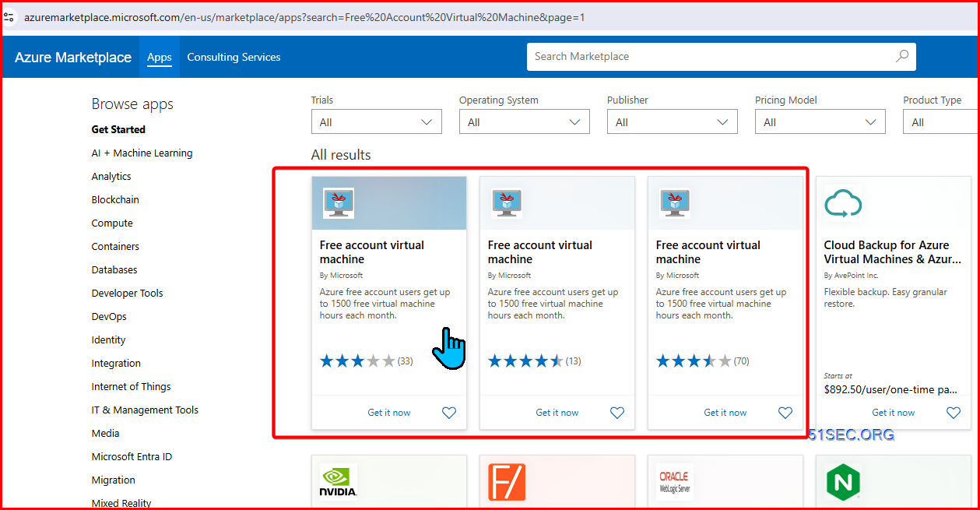This screenshot has width=980, height=510.
Task: Click the Cloud Backup cloud arrow icon
Action: pyautogui.click(x=843, y=203)
